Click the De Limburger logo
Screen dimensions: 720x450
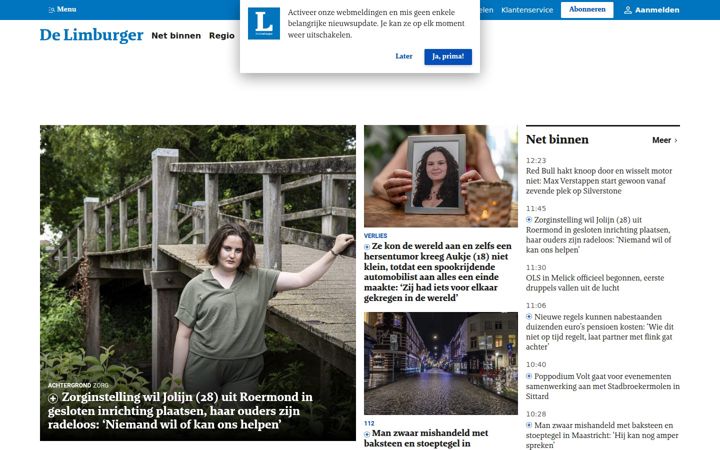[91, 35]
